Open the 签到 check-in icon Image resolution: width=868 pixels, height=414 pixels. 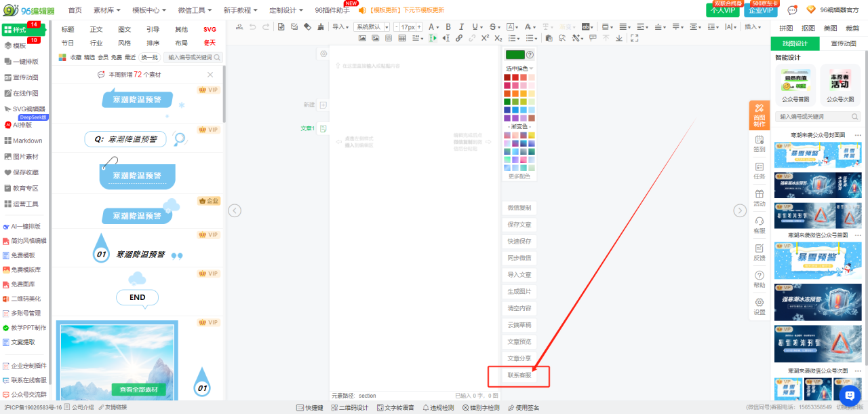click(759, 143)
